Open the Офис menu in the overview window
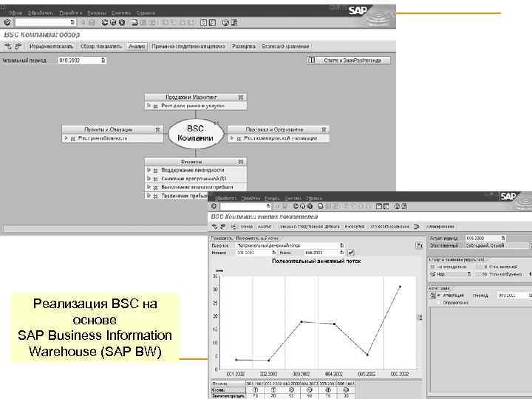 [x=15, y=13]
